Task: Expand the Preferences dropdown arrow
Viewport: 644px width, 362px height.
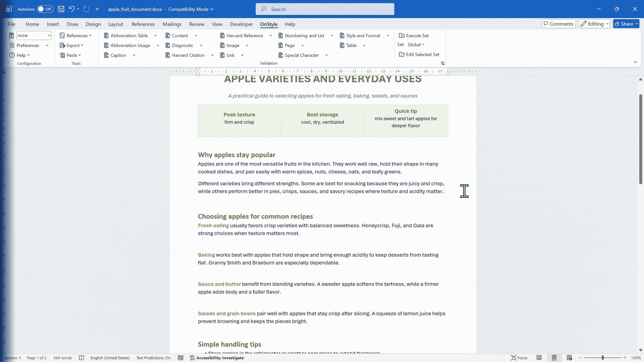Action: (47, 45)
